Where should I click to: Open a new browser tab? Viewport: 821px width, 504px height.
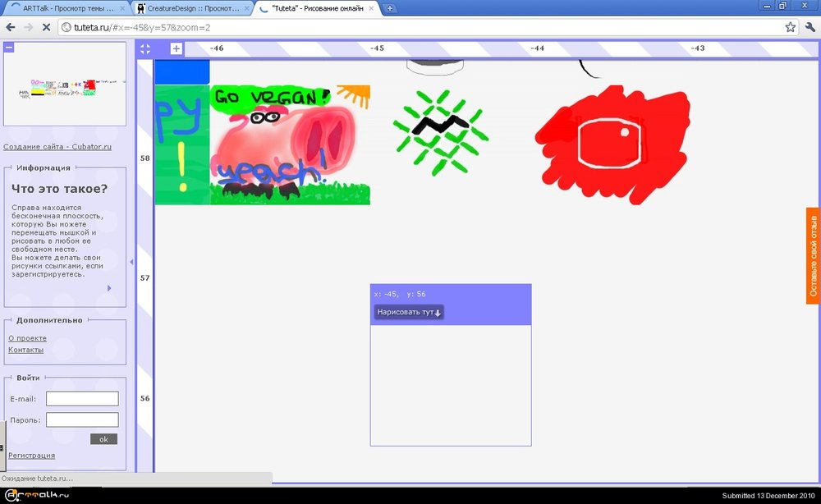[x=390, y=8]
